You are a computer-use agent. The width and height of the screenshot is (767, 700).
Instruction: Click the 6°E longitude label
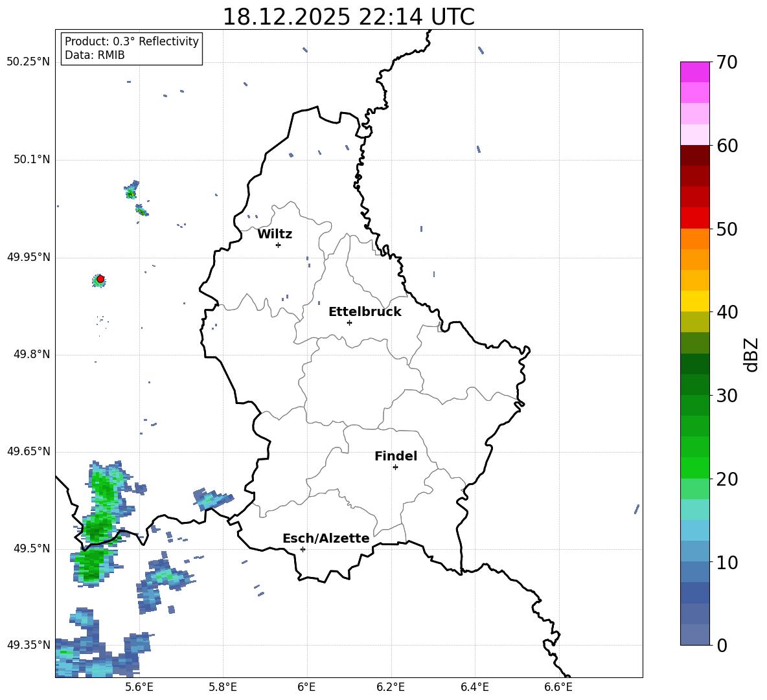[x=306, y=687]
